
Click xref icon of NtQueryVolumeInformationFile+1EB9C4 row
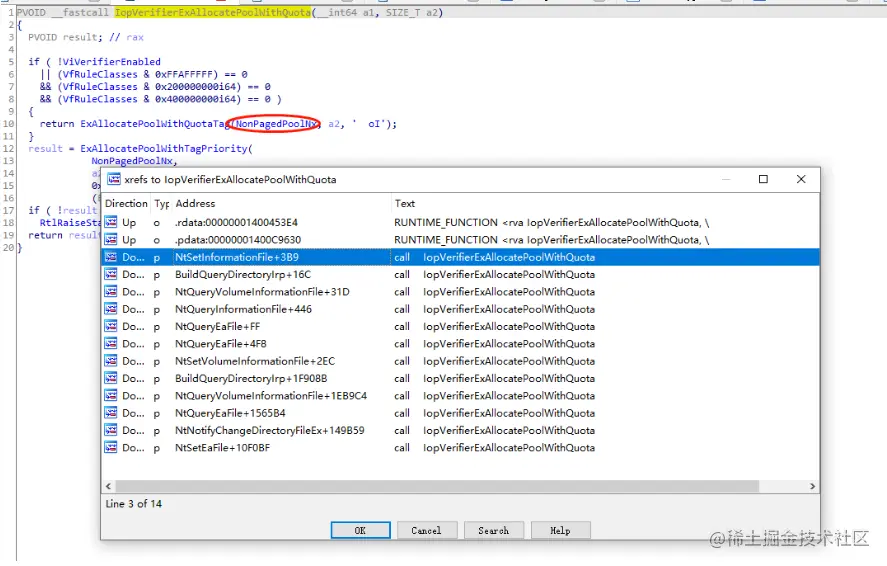click(x=111, y=396)
